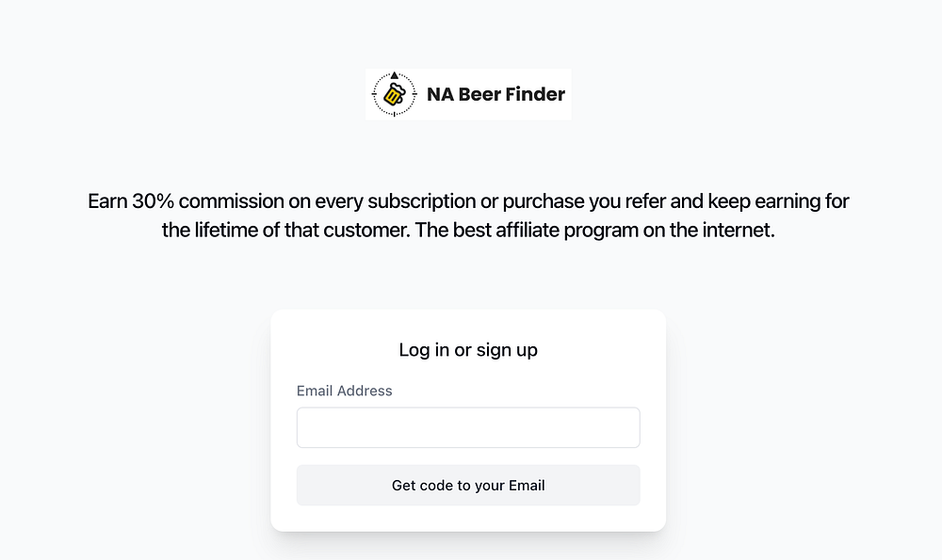The width and height of the screenshot is (942, 560).
Task: Click the "NA" letters in the logo
Action: click(440, 94)
